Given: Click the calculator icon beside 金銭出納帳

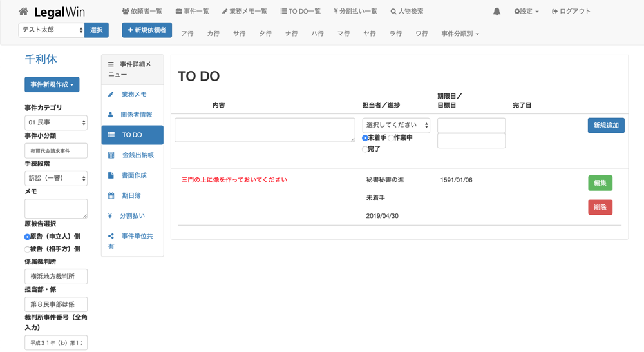Looking at the screenshot, I should (111, 155).
